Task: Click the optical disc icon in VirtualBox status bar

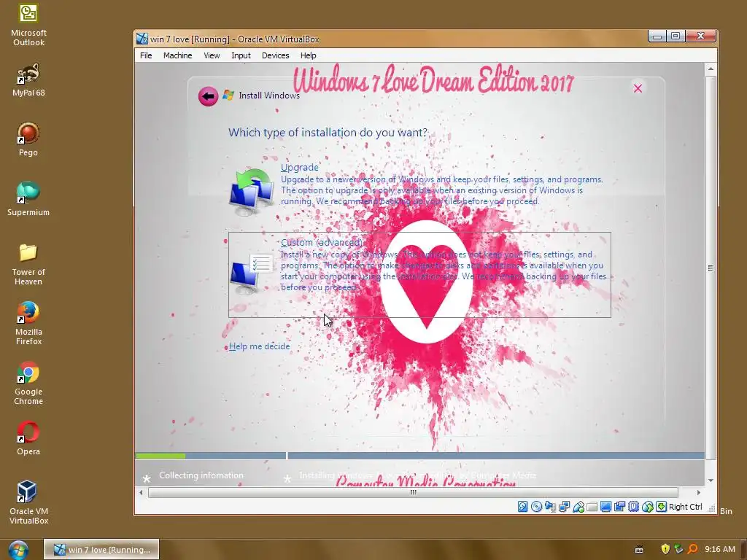Action: pos(536,507)
